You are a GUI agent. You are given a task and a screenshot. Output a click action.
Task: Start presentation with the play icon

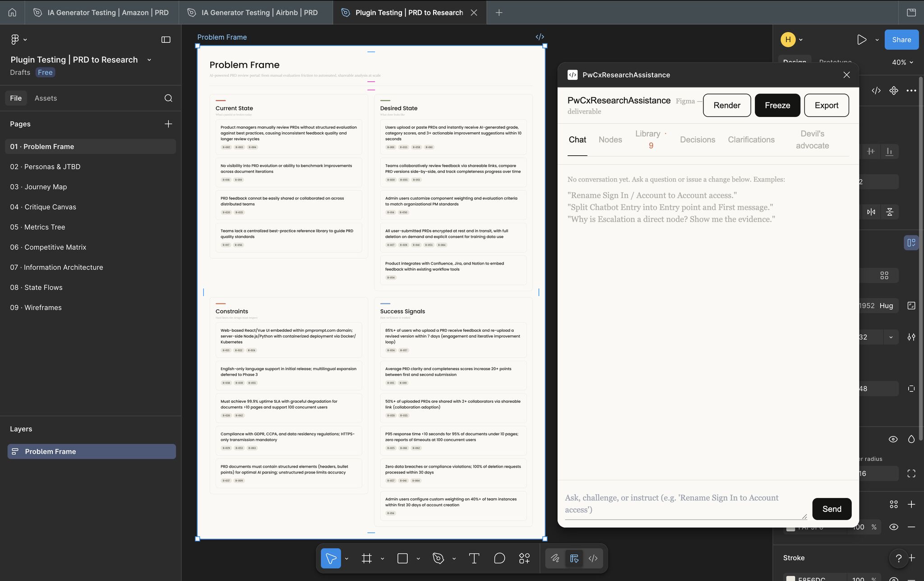pos(861,40)
